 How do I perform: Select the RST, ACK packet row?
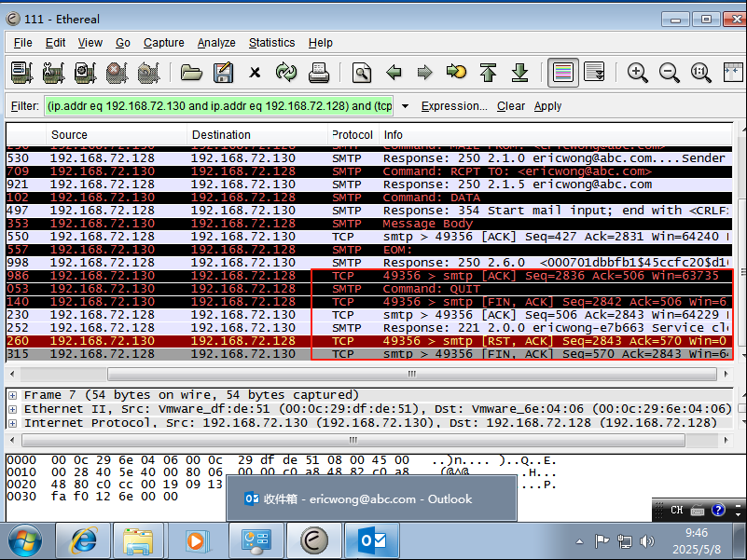coord(369,341)
